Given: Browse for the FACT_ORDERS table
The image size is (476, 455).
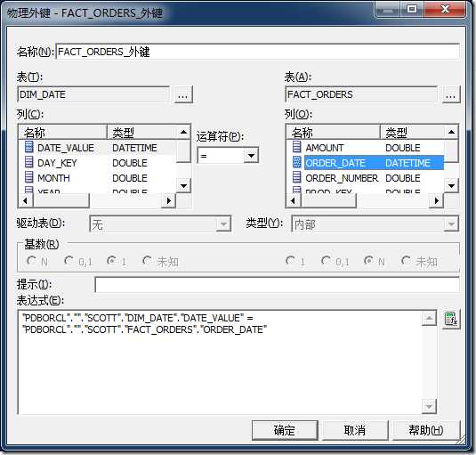Looking at the screenshot, I should click(451, 94).
